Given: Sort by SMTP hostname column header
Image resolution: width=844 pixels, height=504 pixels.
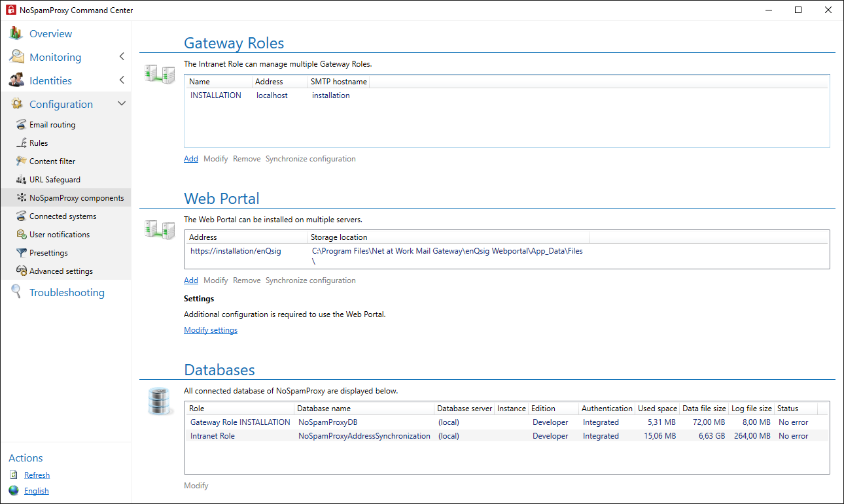Looking at the screenshot, I should [338, 82].
